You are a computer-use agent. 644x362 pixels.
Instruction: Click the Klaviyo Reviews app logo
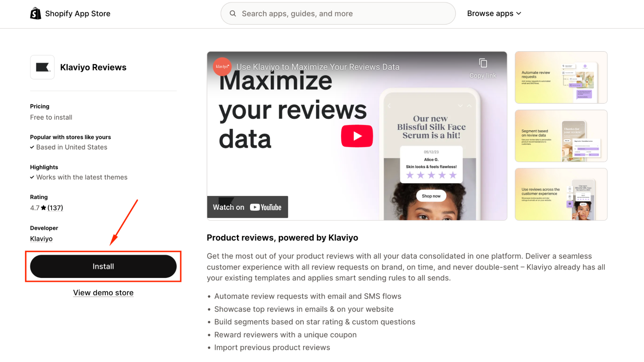(42, 67)
